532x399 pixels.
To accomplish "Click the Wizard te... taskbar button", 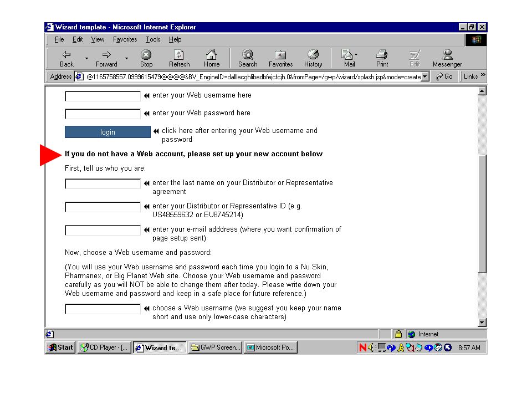I will [160, 347].
